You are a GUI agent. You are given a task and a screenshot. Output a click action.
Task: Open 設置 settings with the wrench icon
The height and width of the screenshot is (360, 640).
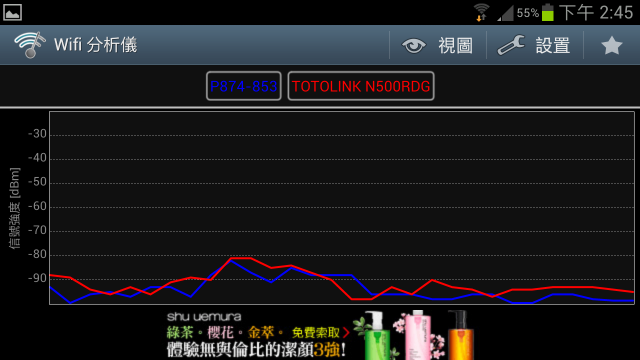tap(535, 45)
